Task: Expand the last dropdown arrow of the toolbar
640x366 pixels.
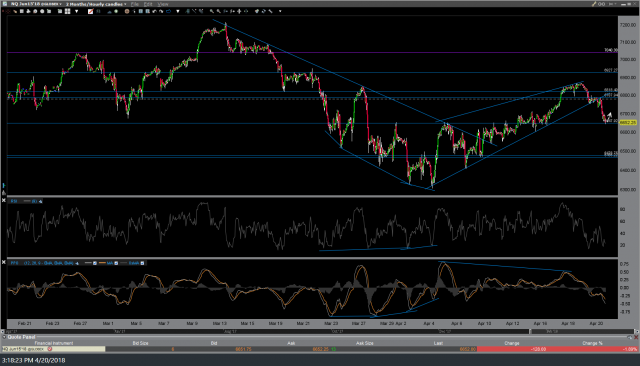Action: point(280,11)
